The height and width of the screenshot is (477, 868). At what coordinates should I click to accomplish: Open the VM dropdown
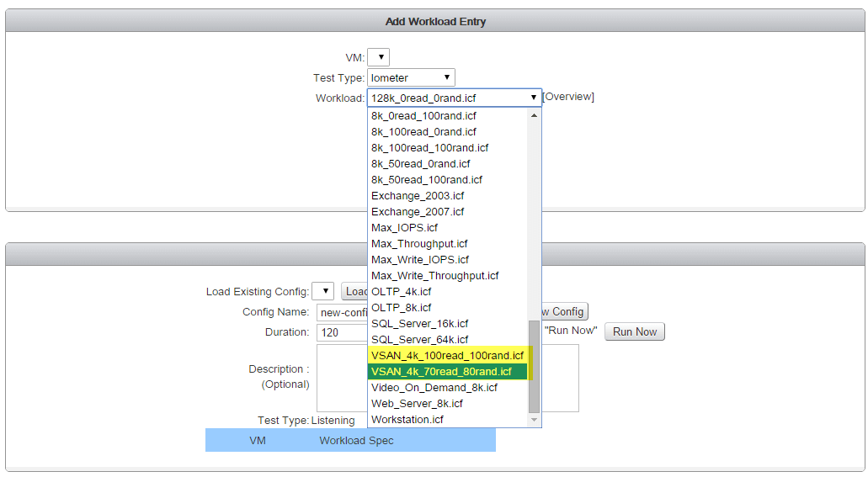(x=378, y=57)
